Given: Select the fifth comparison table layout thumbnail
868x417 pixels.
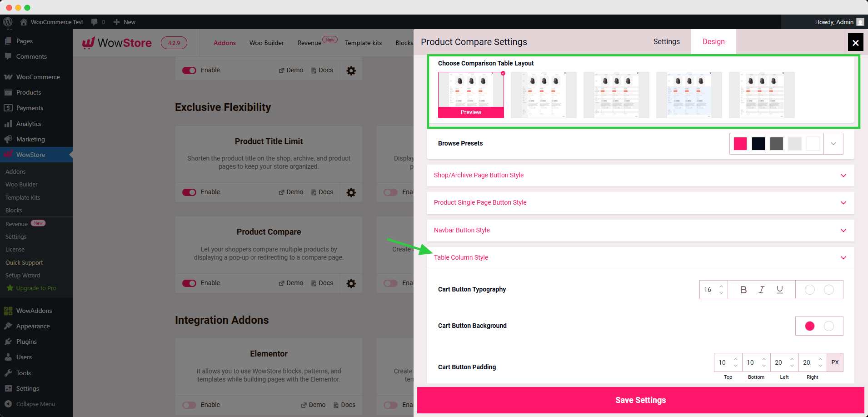Looking at the screenshot, I should click(762, 95).
